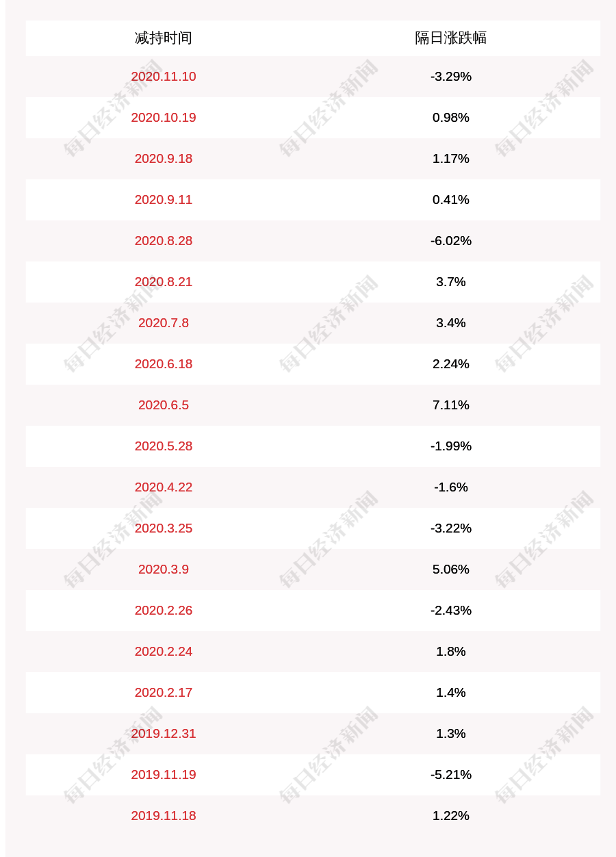Click the date 2020.5.28
The image size is (616, 857).
tap(163, 446)
